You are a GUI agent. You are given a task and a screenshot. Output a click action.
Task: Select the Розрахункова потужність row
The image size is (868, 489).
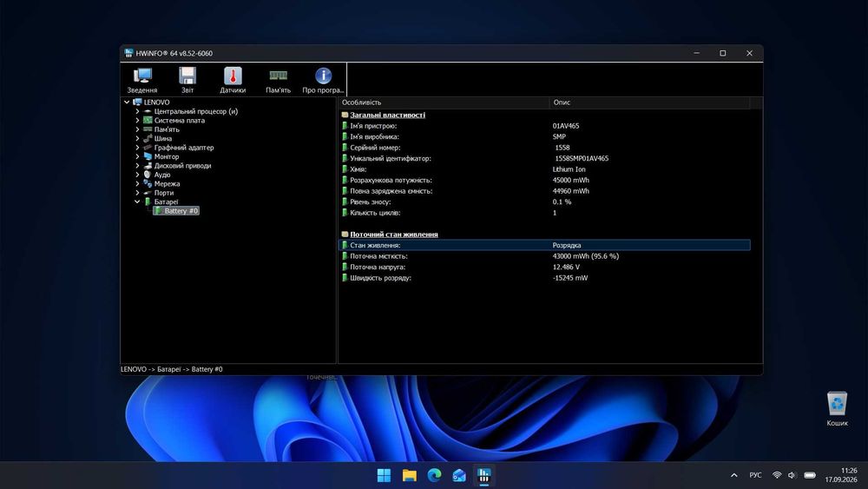click(x=545, y=180)
